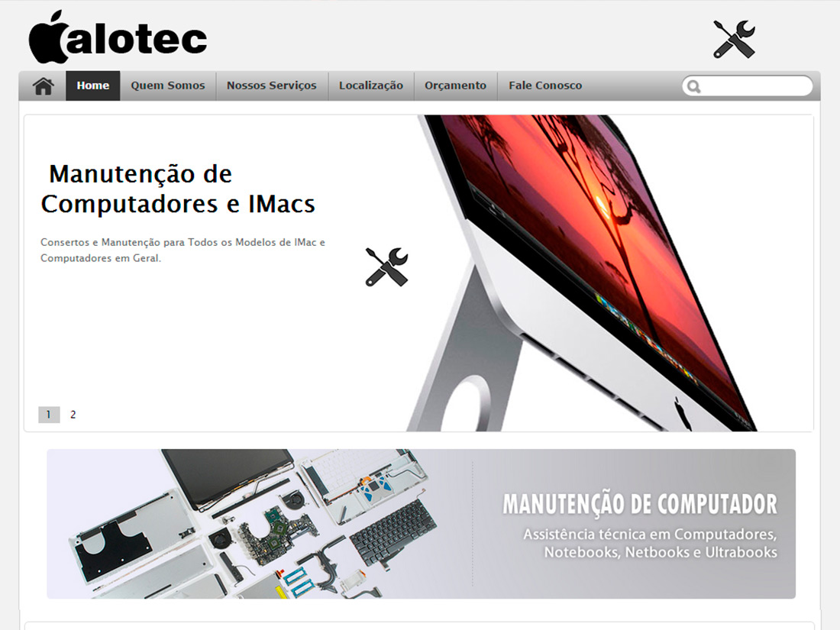The image size is (840, 630).
Task: Show slide 1 of the carousel
Action: 49,415
